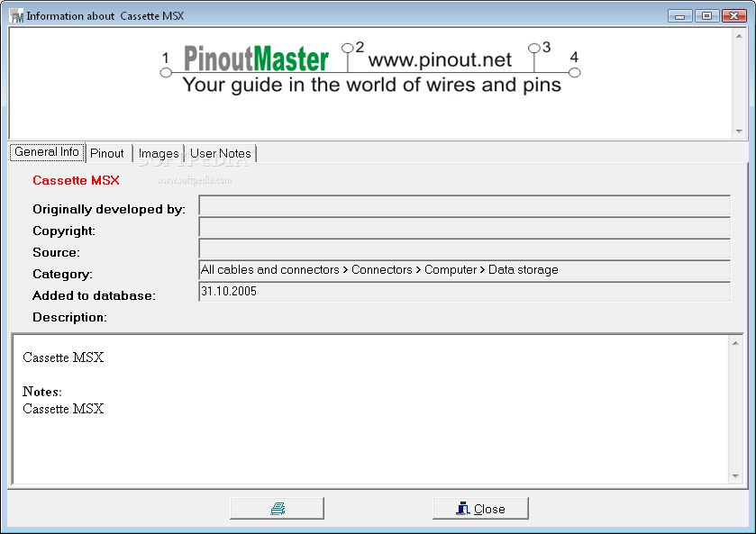This screenshot has width=756, height=534.
Task: Click the Originally developed by field
Action: pos(464,205)
